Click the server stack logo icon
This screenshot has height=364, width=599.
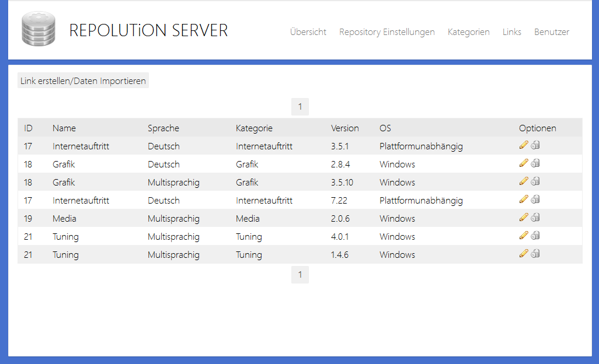pyautogui.click(x=37, y=27)
